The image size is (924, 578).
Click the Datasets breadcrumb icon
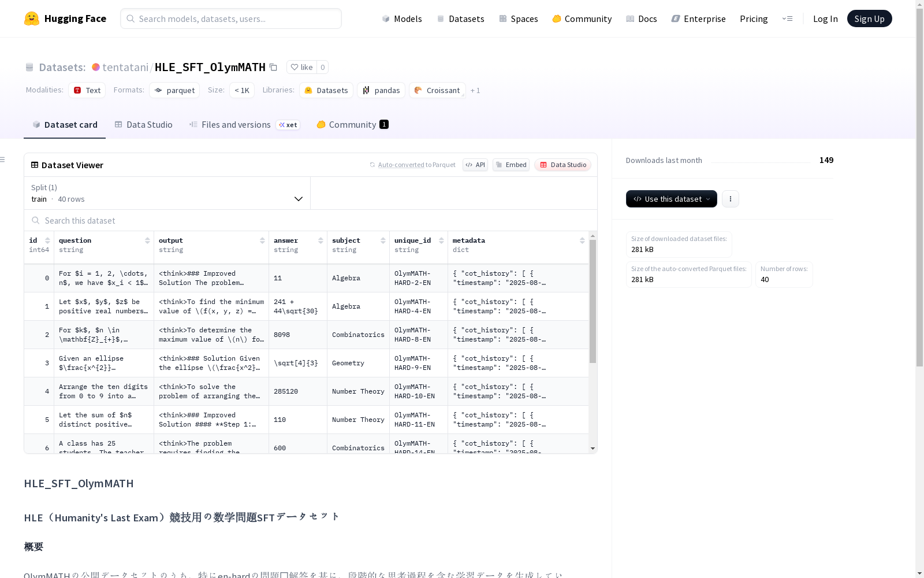click(29, 68)
